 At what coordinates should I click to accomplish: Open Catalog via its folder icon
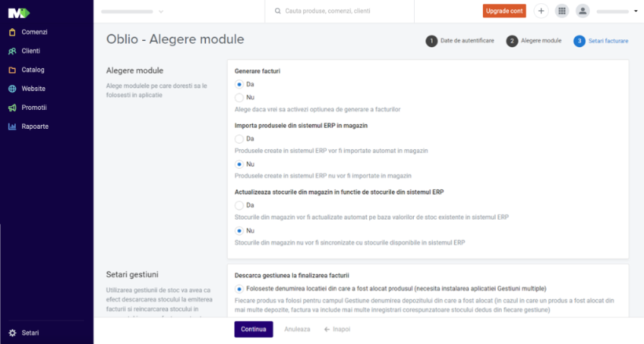(x=13, y=70)
